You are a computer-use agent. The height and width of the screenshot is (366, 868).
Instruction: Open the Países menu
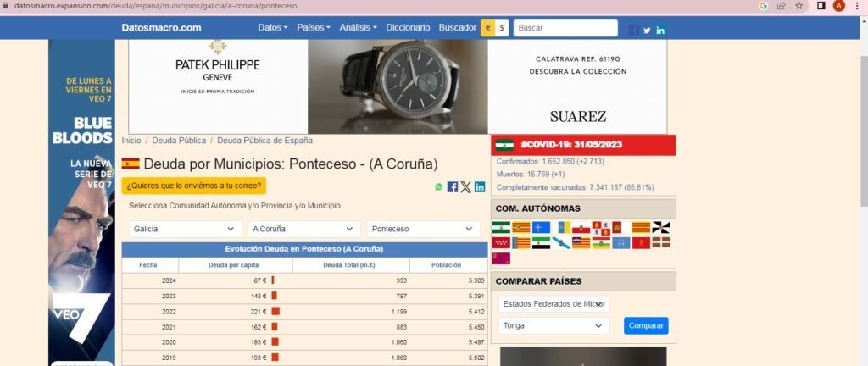pyautogui.click(x=314, y=28)
